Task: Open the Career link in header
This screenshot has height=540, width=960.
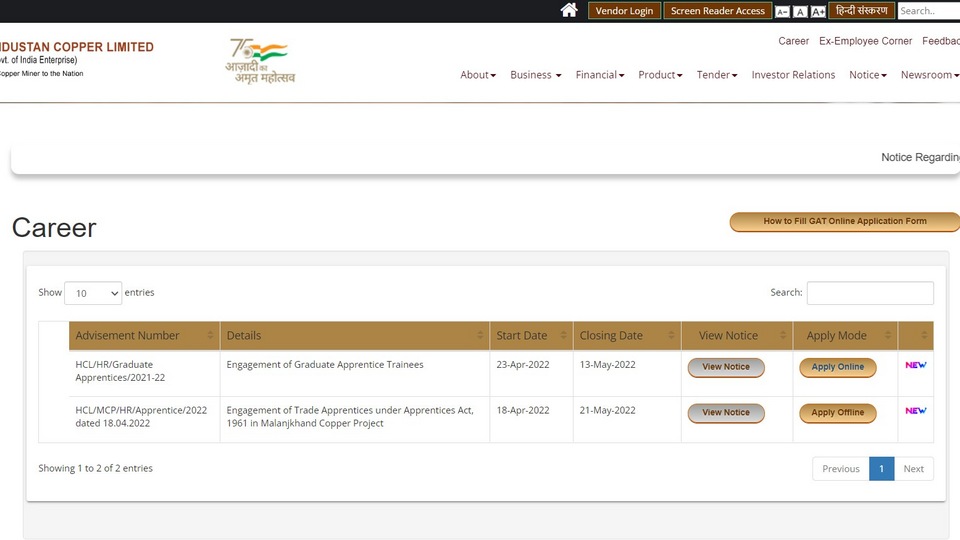Action: pyautogui.click(x=793, y=41)
